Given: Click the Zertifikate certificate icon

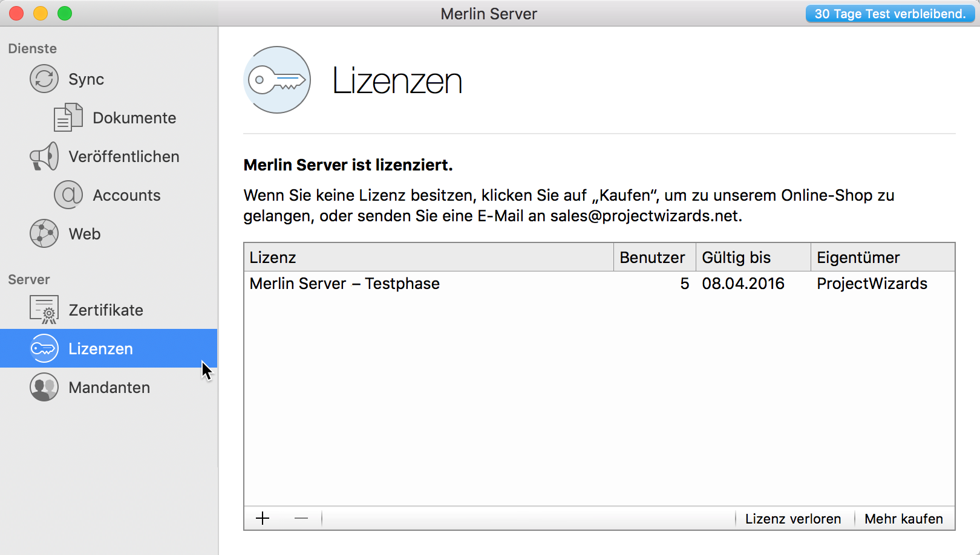Looking at the screenshot, I should pyautogui.click(x=44, y=310).
